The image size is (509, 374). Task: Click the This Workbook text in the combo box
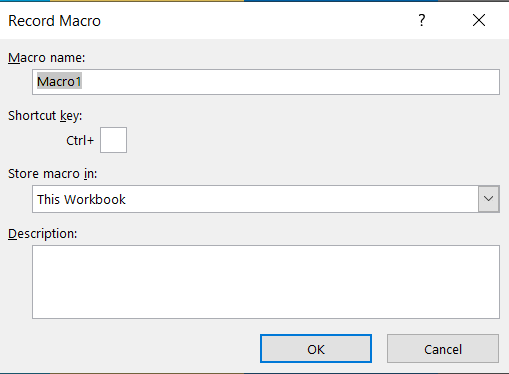coord(81,199)
